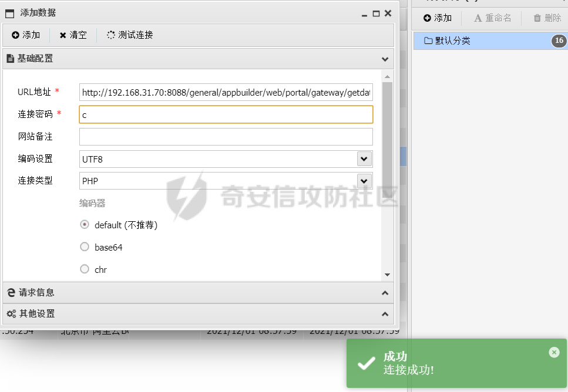Click the 清空 clear button
The width and height of the screenshot is (568, 392).
[x=73, y=35]
